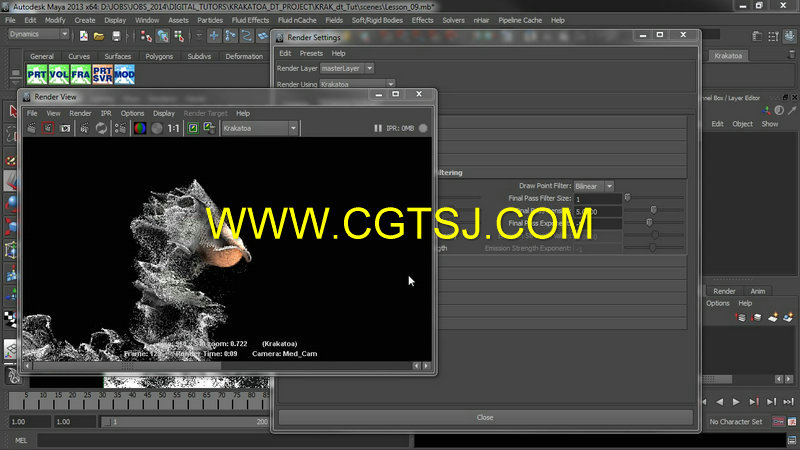Image resolution: width=800 pixels, height=450 pixels.
Task: Switch to the Render layer tab
Action: (724, 291)
